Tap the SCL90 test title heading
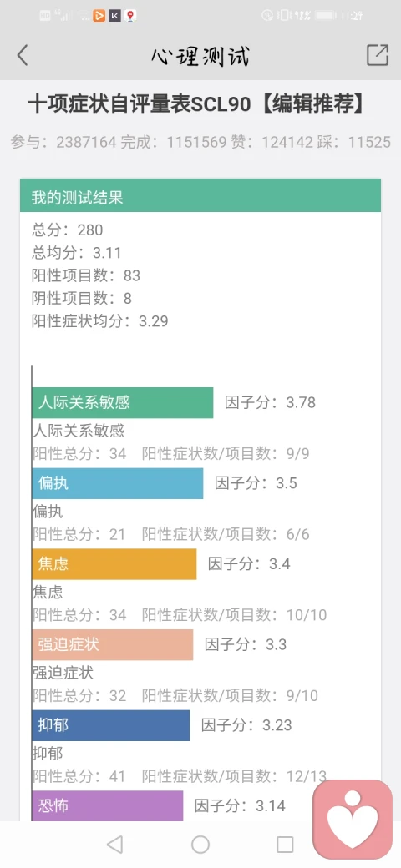 click(x=197, y=103)
